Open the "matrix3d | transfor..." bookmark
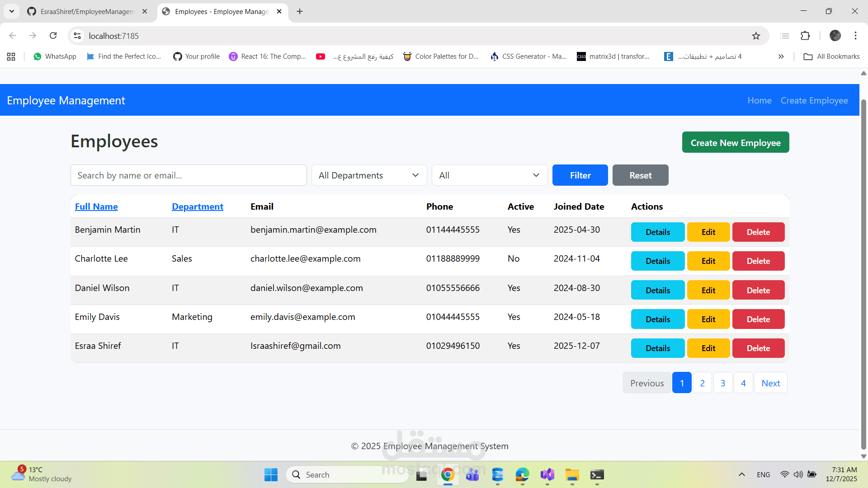The width and height of the screenshot is (868, 488). pyautogui.click(x=613, y=56)
